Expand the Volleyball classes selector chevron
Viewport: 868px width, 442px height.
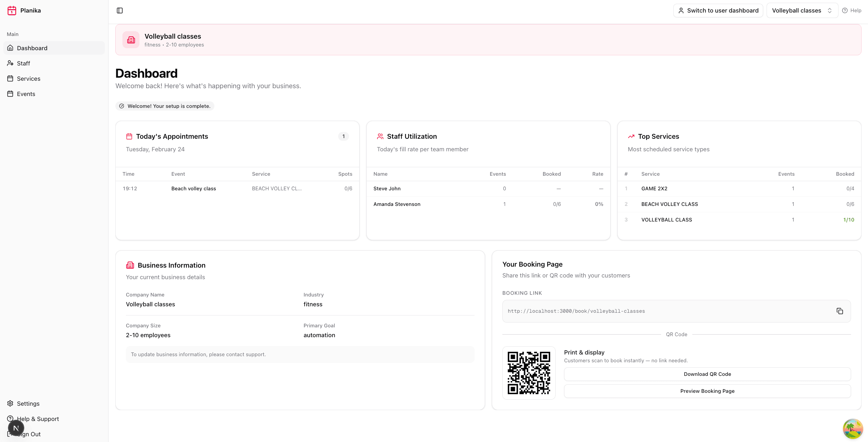coord(830,10)
